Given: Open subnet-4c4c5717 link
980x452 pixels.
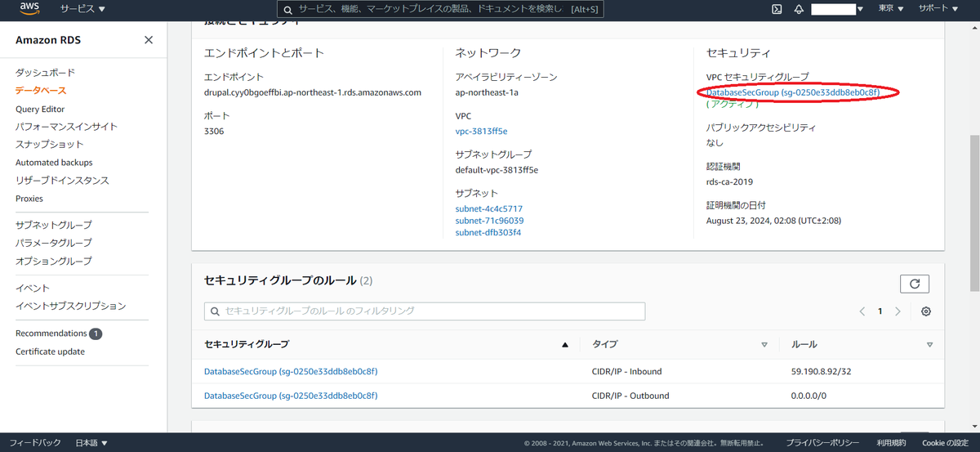Looking at the screenshot, I should (489, 208).
